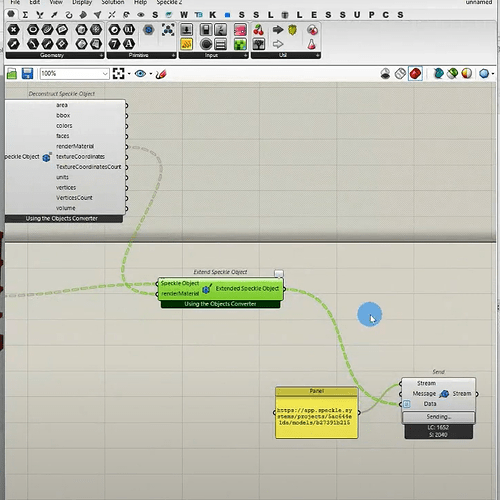Click the TextureCoordinatesCount output

click(88, 167)
